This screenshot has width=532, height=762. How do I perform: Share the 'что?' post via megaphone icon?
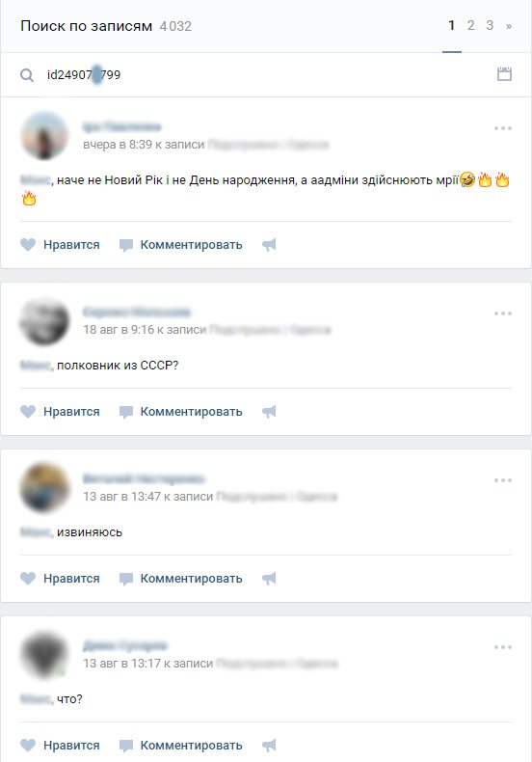pyautogui.click(x=269, y=745)
